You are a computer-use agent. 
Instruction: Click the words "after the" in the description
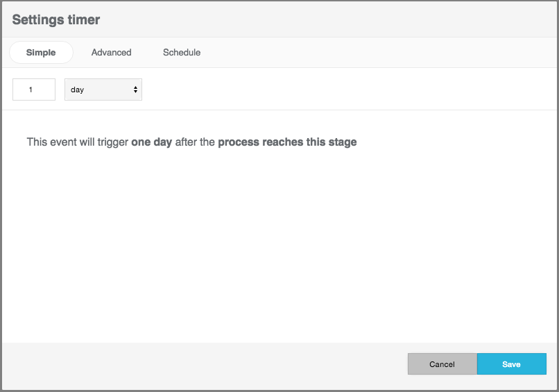(x=195, y=142)
